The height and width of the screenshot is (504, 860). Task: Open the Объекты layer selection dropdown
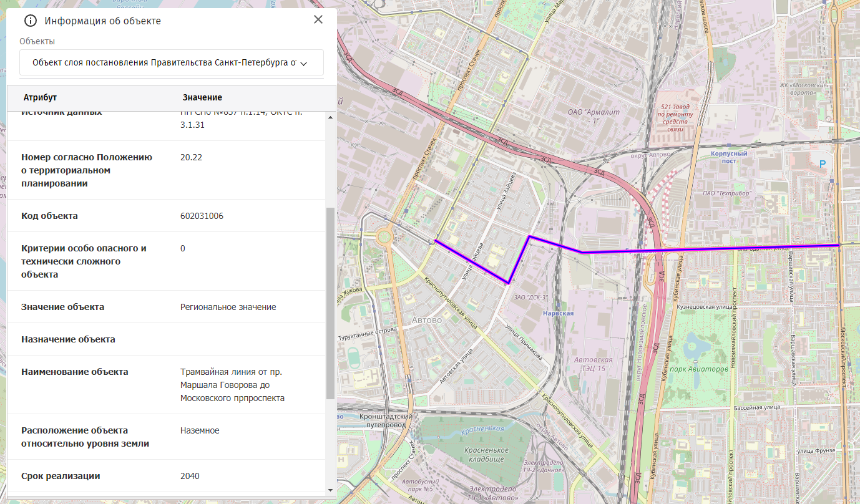tap(165, 63)
